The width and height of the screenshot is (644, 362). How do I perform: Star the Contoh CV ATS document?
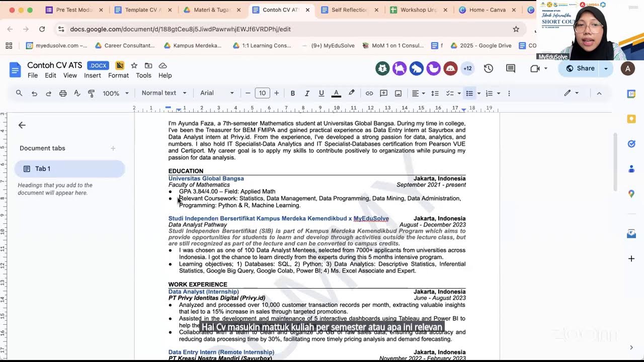click(134, 65)
